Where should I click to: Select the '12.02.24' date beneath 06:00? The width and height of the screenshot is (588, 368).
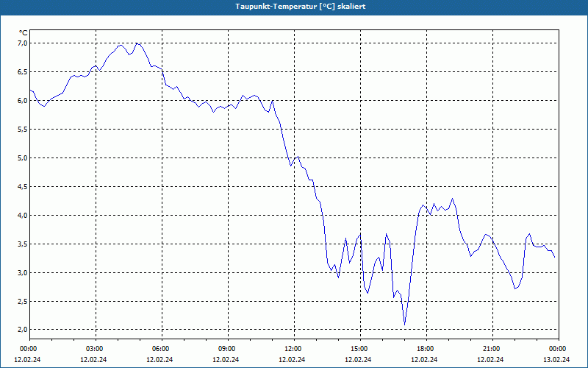click(x=159, y=359)
